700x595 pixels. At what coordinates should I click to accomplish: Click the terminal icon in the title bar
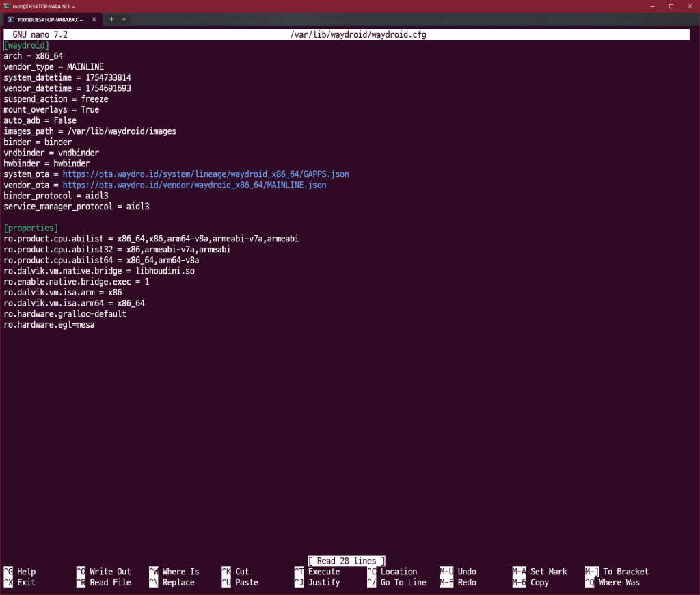click(x=6, y=5)
